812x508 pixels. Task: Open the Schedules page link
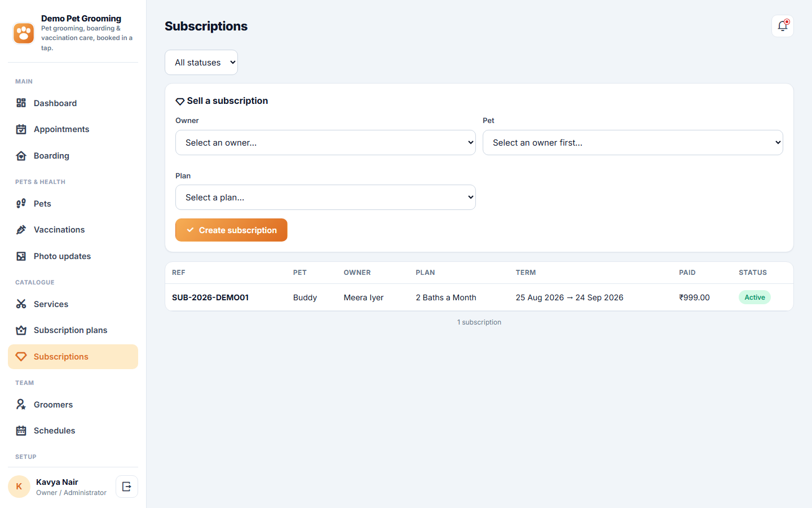pos(73,431)
